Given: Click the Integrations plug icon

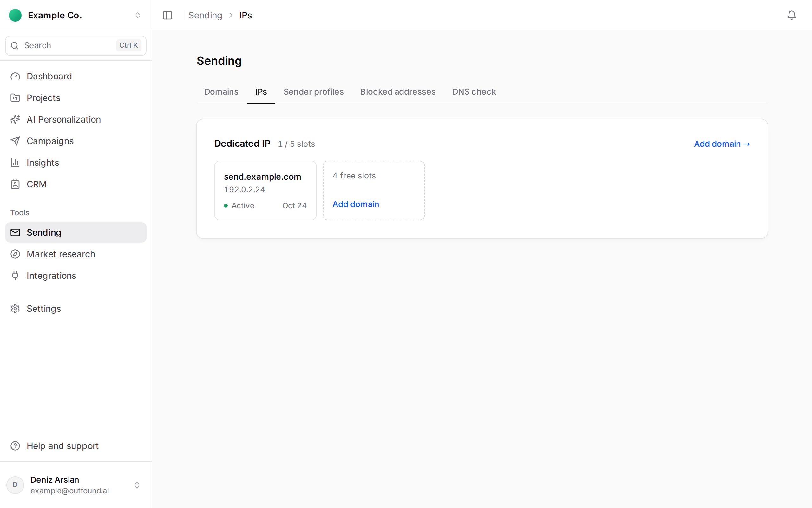Looking at the screenshot, I should (x=15, y=276).
